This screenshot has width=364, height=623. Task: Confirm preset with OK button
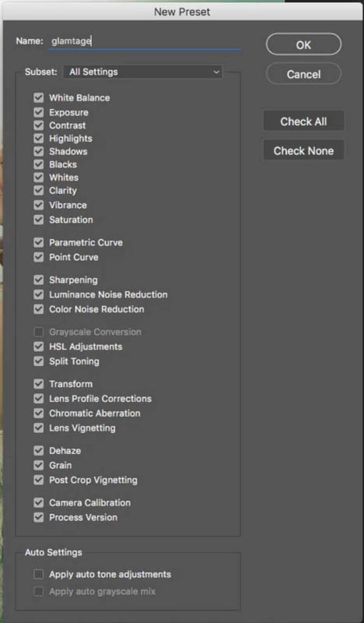point(303,44)
